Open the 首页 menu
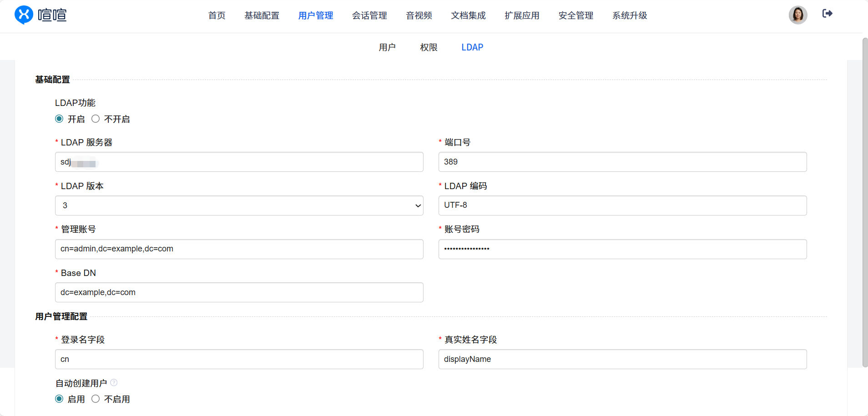This screenshot has height=416, width=868. coord(217,15)
